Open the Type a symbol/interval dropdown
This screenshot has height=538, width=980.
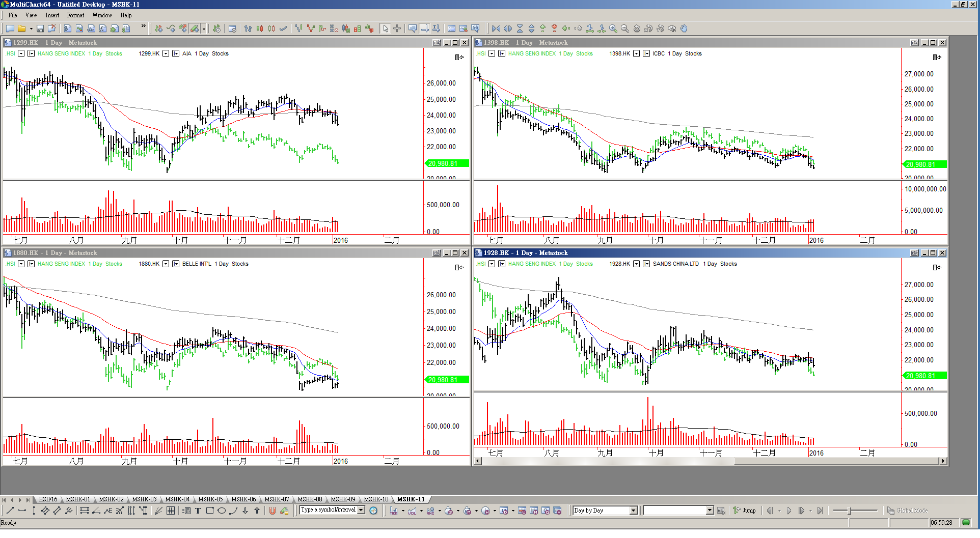(x=361, y=510)
